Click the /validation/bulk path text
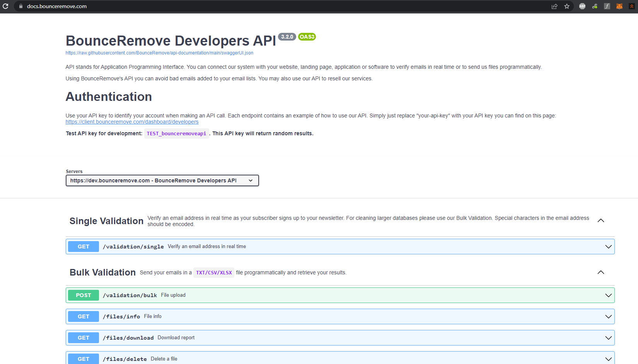Viewport: 638px width, 364px height. (x=130, y=295)
